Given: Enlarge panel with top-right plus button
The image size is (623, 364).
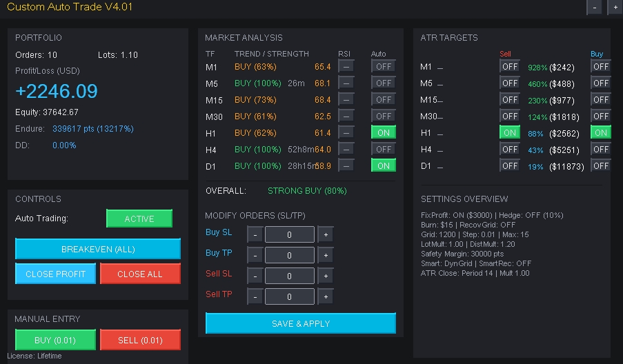Looking at the screenshot, I should point(614,8).
